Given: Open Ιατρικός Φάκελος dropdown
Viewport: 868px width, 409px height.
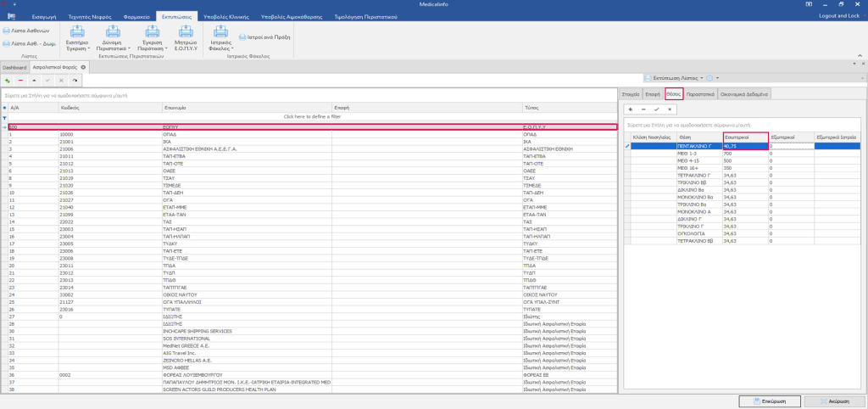Looking at the screenshot, I should coord(234,49).
